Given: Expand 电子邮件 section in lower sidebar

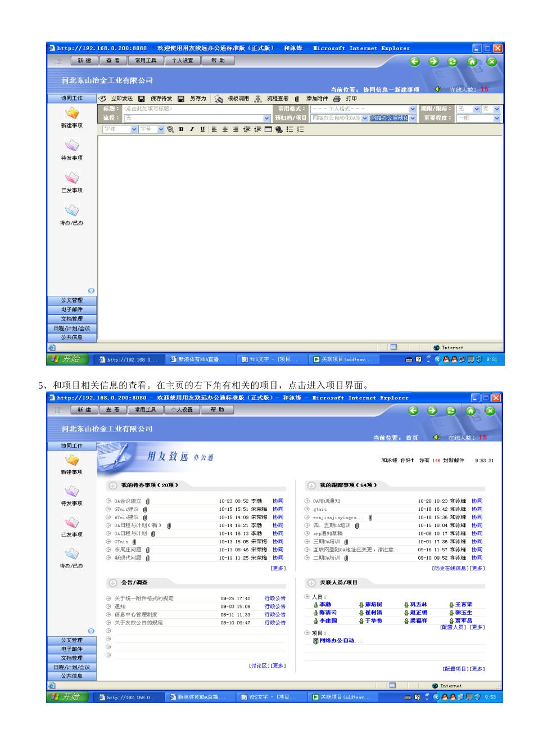Looking at the screenshot, I should click(72, 649).
